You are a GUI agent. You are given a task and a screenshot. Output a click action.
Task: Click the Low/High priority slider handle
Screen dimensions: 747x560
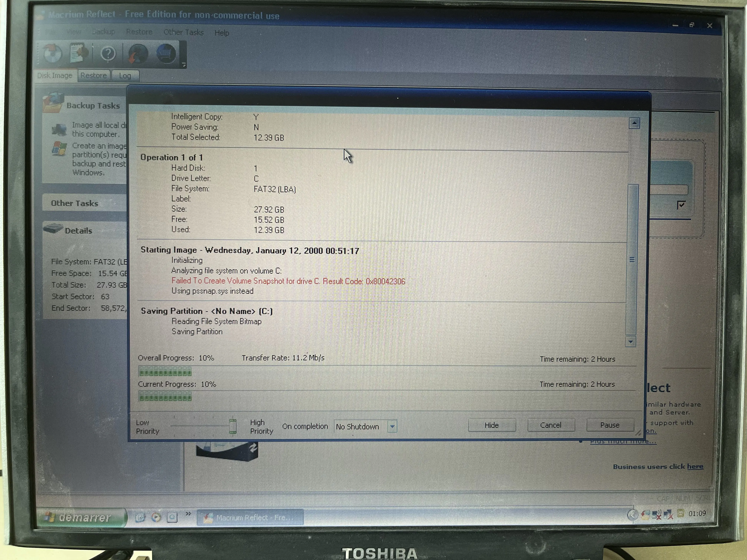coord(233,426)
